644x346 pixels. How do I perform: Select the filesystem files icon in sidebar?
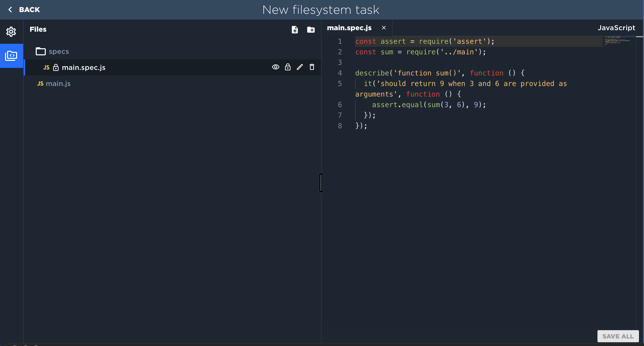(x=11, y=56)
